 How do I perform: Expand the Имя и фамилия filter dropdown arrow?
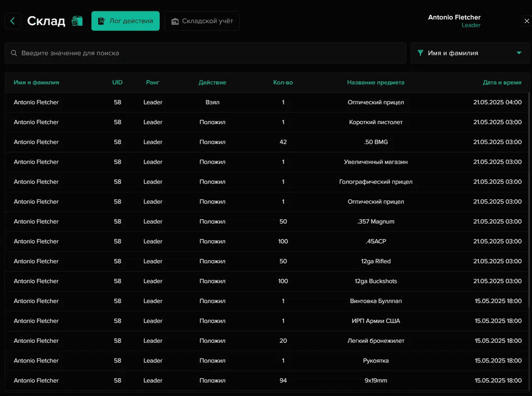(x=519, y=53)
